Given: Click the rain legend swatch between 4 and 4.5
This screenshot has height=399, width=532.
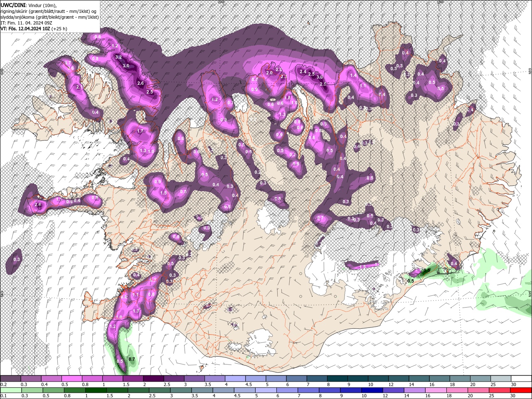Looking at the screenshot, I should click(223, 390).
